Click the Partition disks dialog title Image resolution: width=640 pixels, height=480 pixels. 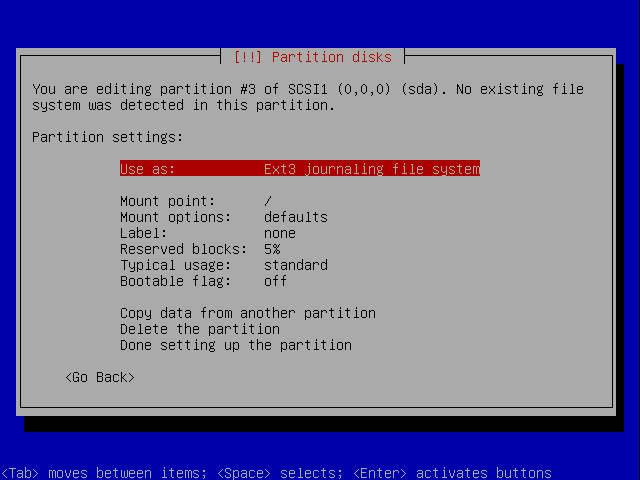pos(313,57)
